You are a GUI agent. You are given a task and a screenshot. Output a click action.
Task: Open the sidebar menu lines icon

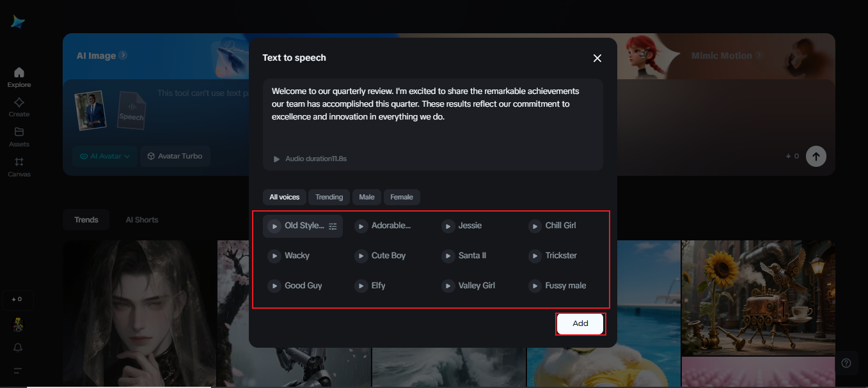[x=18, y=371]
